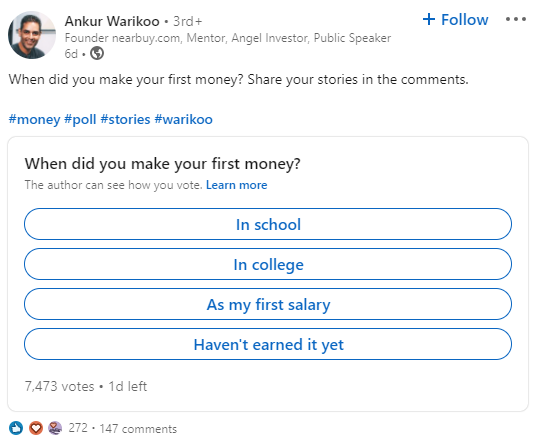This screenshot has width=537, height=444.
Task: Choose Haven't earned it yet option
Action: coord(268,344)
